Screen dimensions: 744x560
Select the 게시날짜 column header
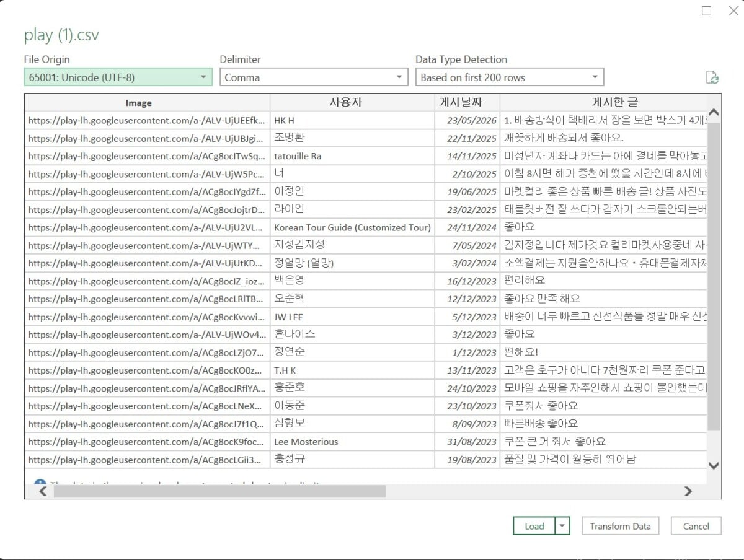click(x=467, y=103)
